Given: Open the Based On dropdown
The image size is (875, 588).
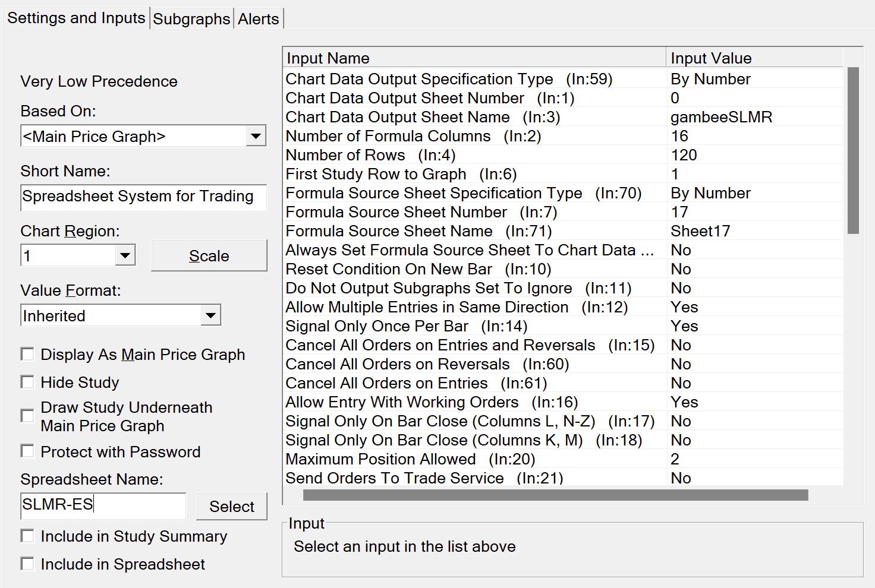Looking at the screenshot, I should 256,136.
